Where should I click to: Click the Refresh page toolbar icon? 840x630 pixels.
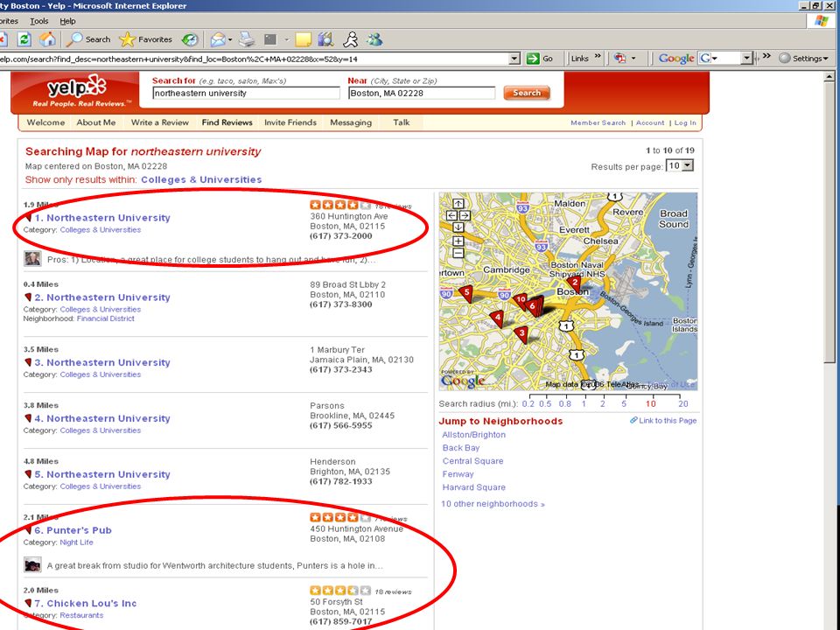[x=24, y=39]
